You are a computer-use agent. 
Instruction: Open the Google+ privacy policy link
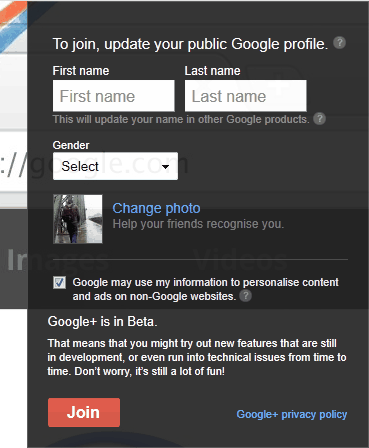point(292,414)
